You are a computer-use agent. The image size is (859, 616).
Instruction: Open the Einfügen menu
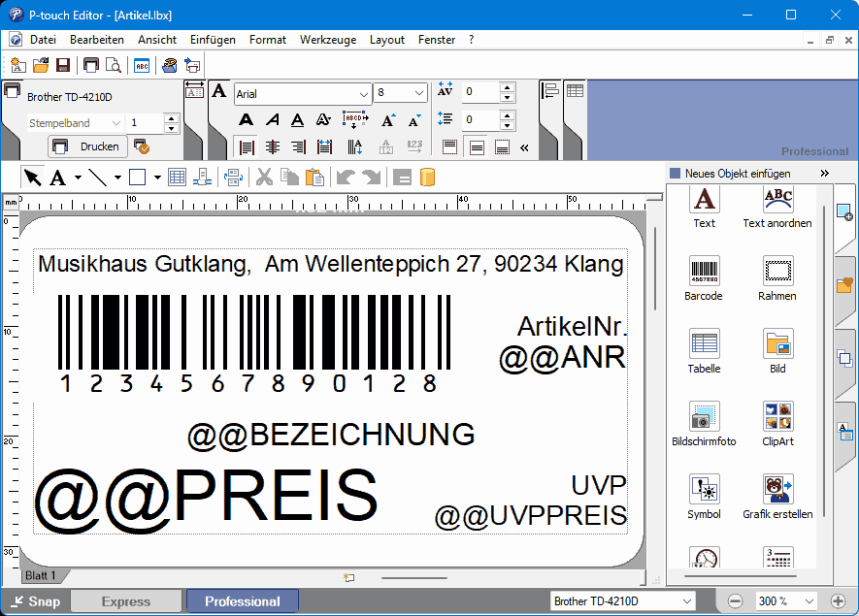pos(213,40)
